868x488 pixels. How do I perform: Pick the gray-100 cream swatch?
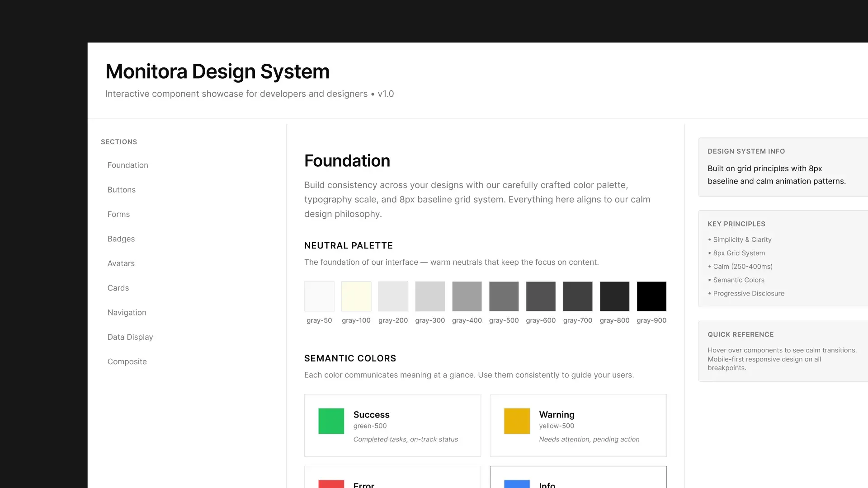click(356, 296)
